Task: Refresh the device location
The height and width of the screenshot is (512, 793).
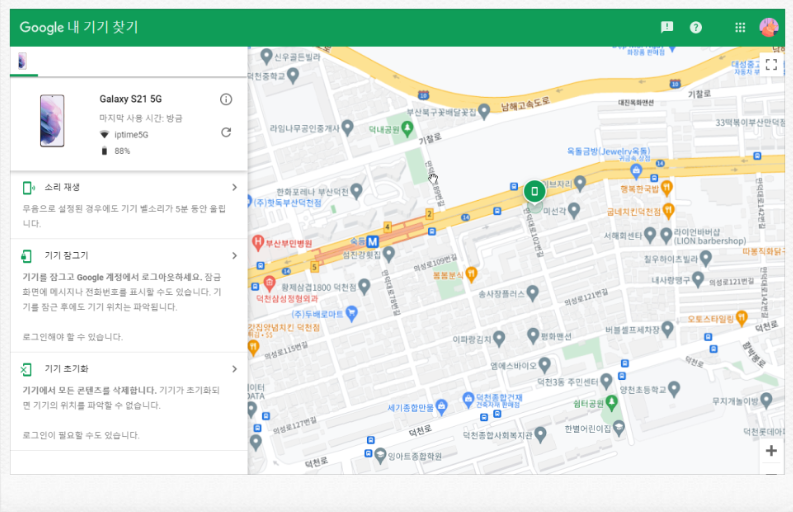Action: coord(226,132)
